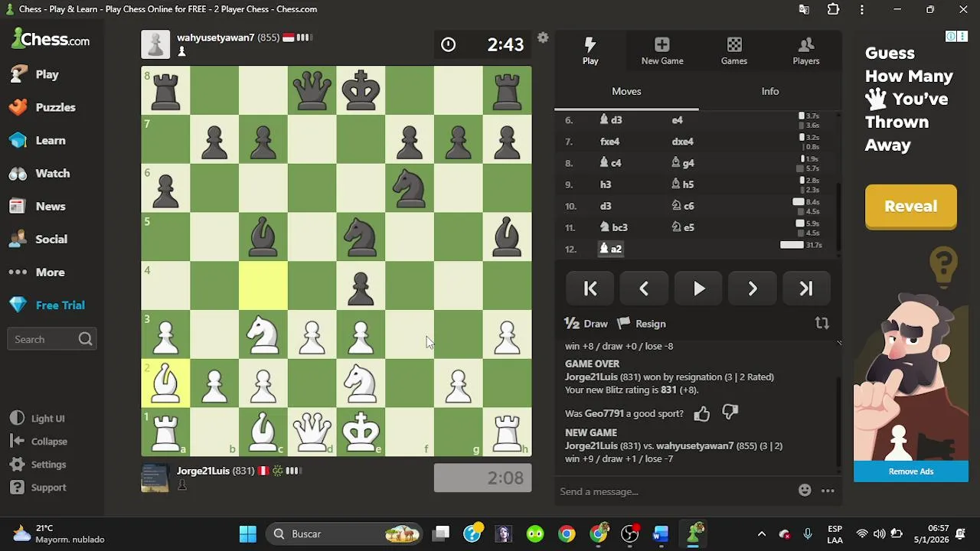Image resolution: width=980 pixels, height=551 pixels.
Task: Flip the board icon
Action: 822,324
